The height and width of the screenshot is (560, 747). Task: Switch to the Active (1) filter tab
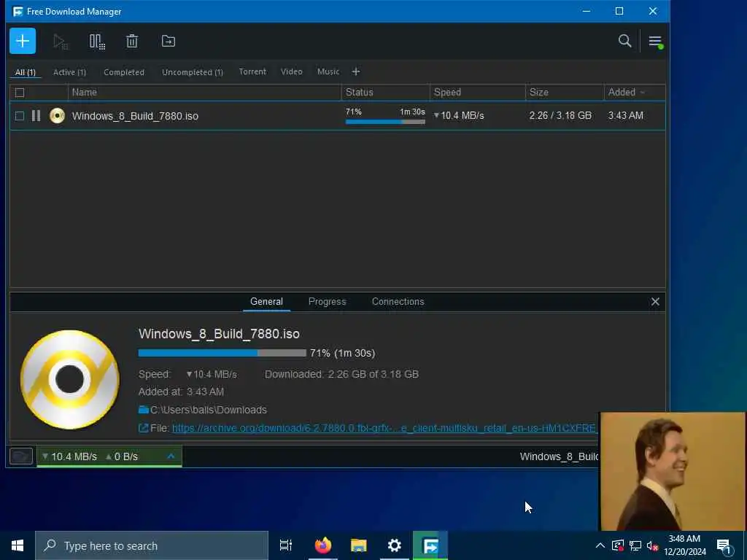click(x=69, y=72)
